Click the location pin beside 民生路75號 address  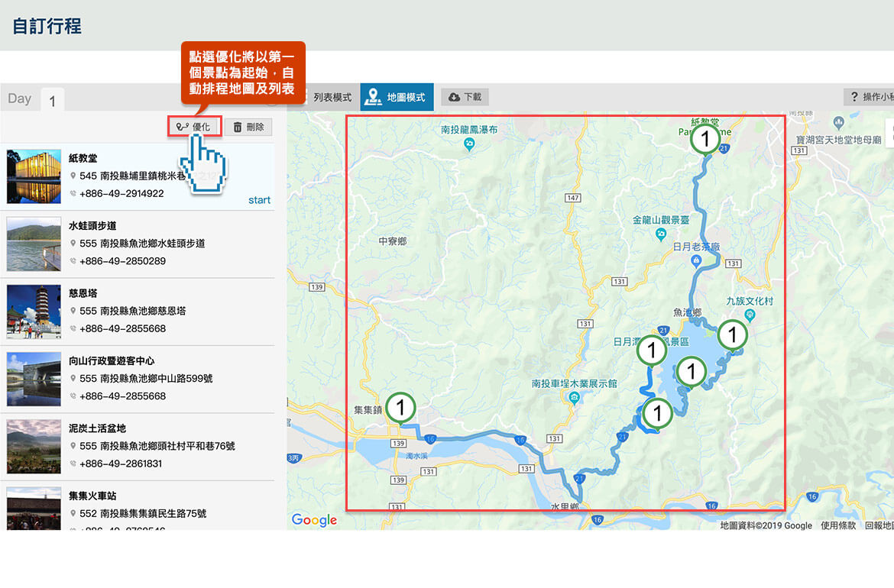tap(73, 513)
